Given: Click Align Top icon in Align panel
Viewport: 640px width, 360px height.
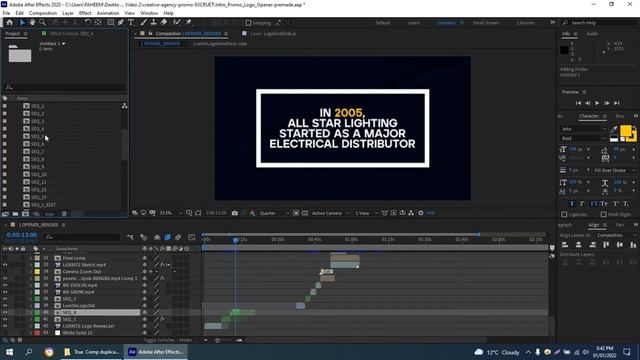Looking at the screenshot, I should click(606, 245).
